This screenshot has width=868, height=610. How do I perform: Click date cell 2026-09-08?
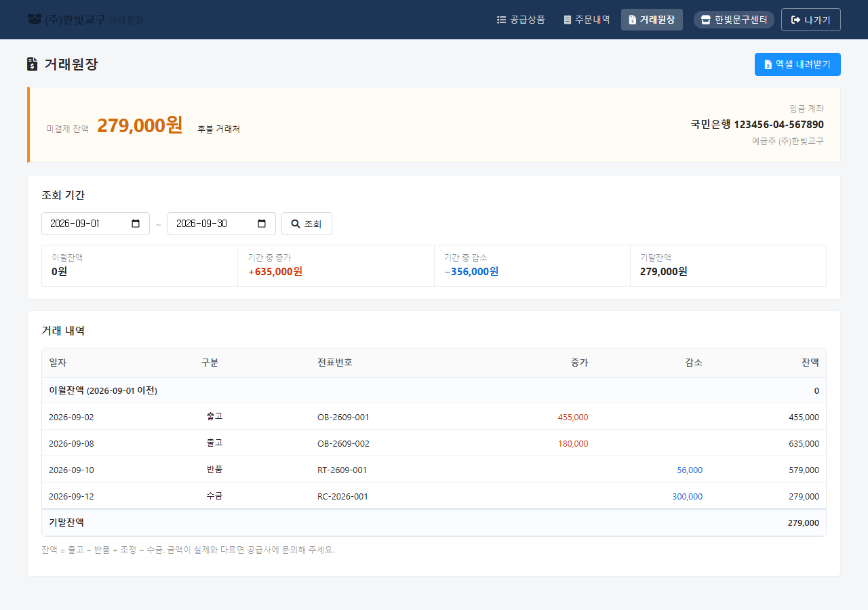pos(71,443)
